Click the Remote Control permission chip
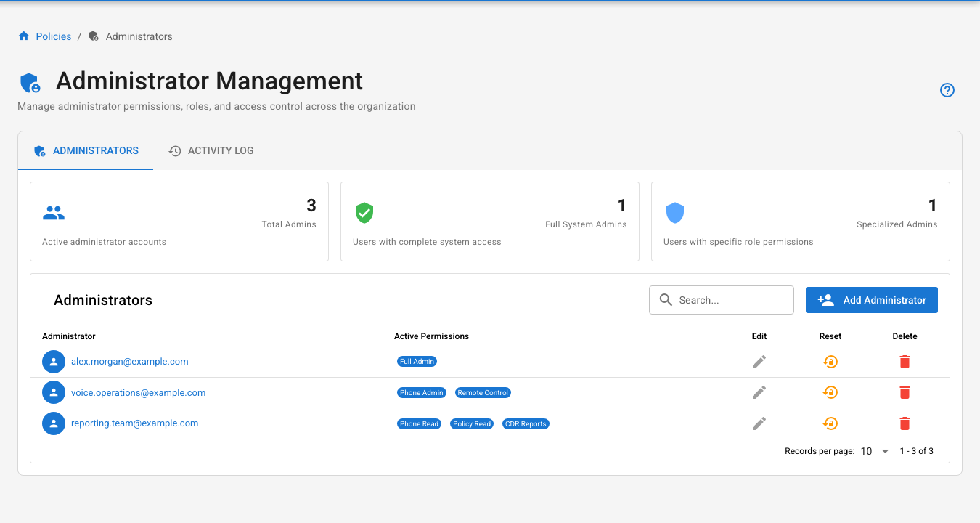980x523 pixels. (x=483, y=392)
